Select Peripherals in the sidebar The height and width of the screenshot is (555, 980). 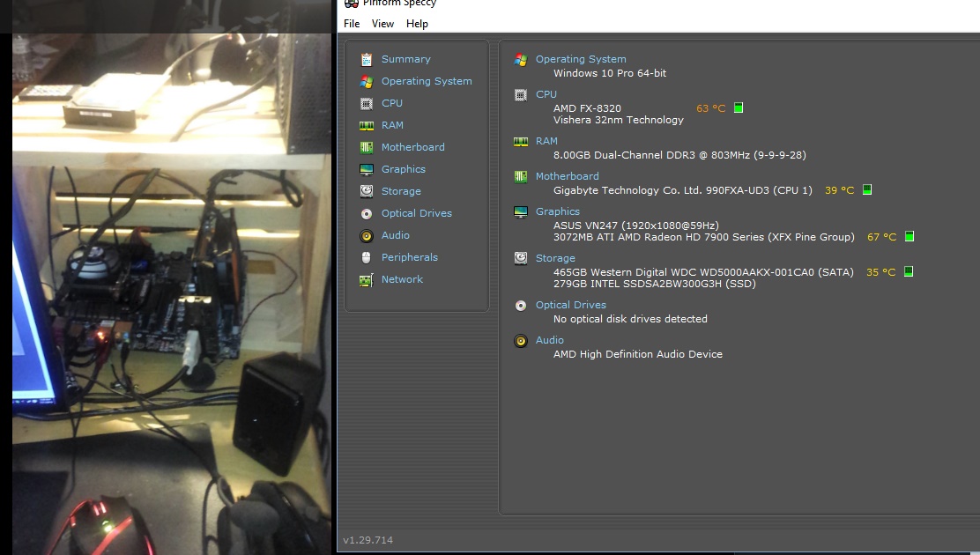(410, 257)
